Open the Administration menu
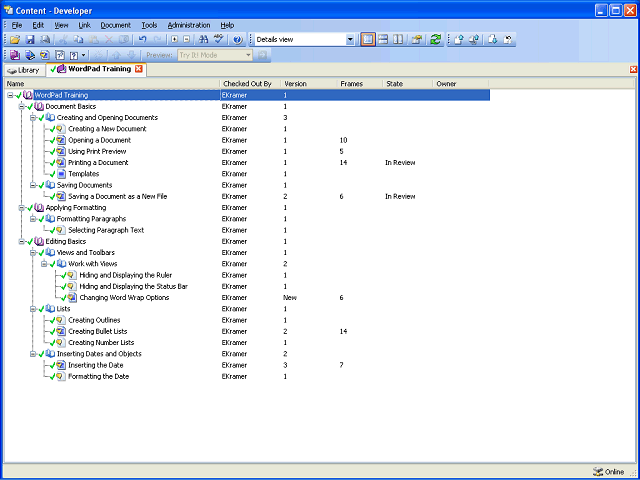 (189, 25)
